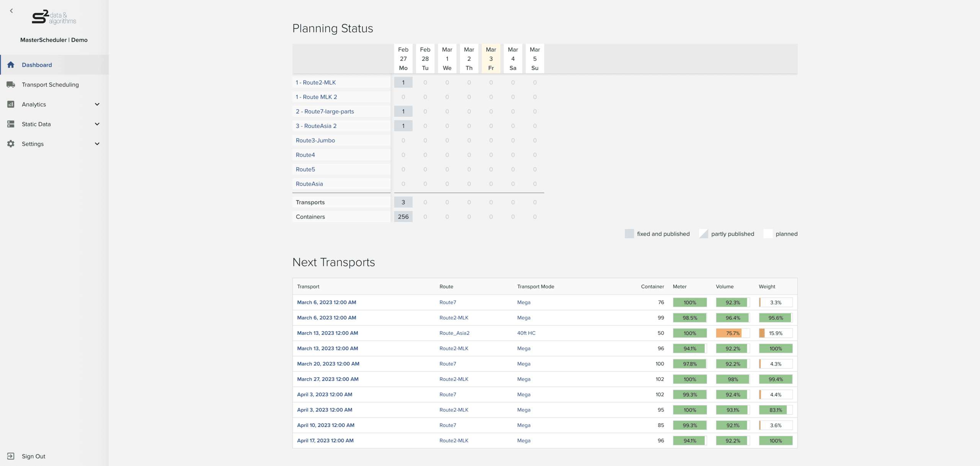
Task: Click the Dashboard home icon
Action: pyautogui.click(x=11, y=65)
